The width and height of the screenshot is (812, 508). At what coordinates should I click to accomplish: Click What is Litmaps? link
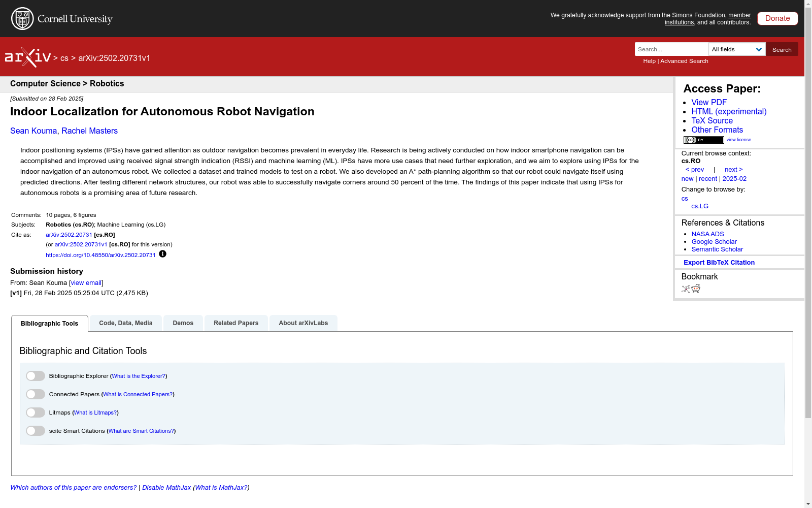[95, 412]
